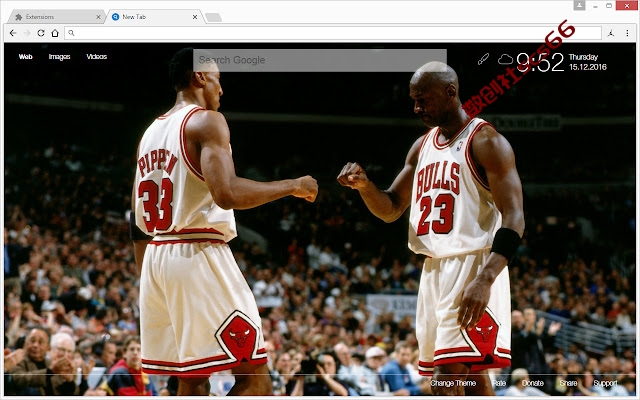The width and height of the screenshot is (640, 400).
Task: Click the Chrome user profile button
Action: [x=579, y=5]
